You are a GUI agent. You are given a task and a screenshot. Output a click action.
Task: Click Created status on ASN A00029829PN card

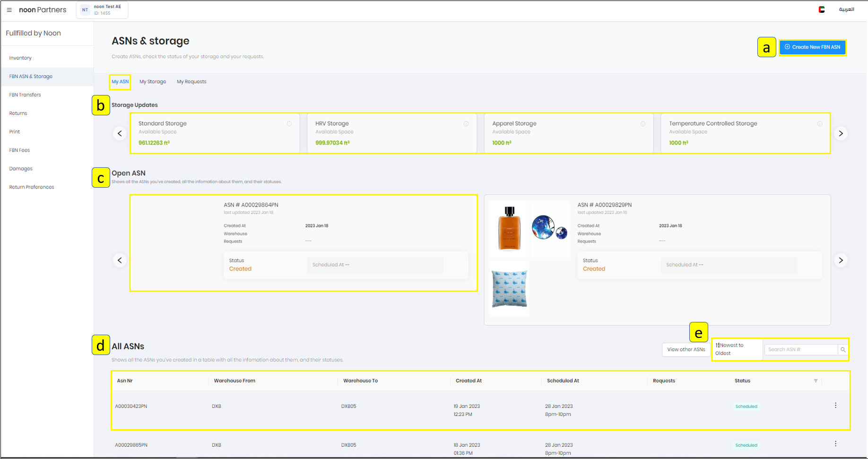tap(594, 269)
